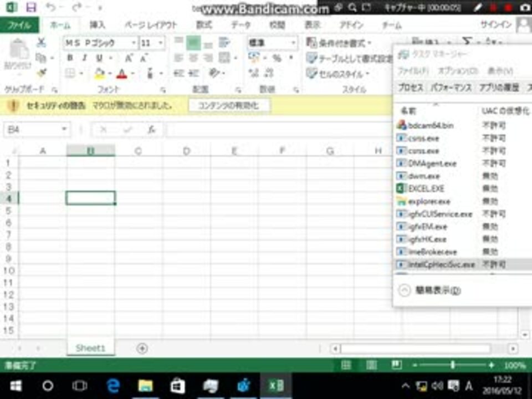Click the Cut scissors icon
The width and height of the screenshot is (532, 399).
(41, 43)
